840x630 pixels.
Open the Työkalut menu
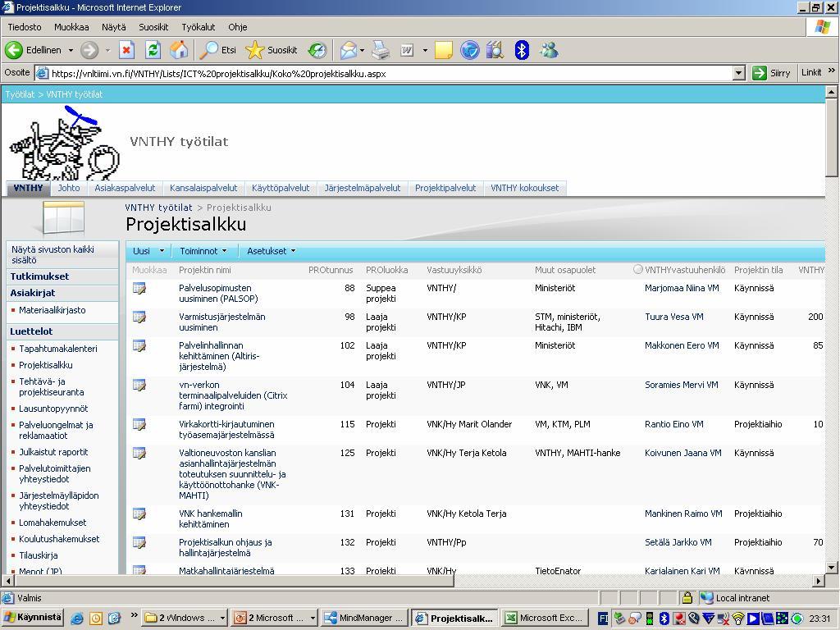pyautogui.click(x=199, y=27)
